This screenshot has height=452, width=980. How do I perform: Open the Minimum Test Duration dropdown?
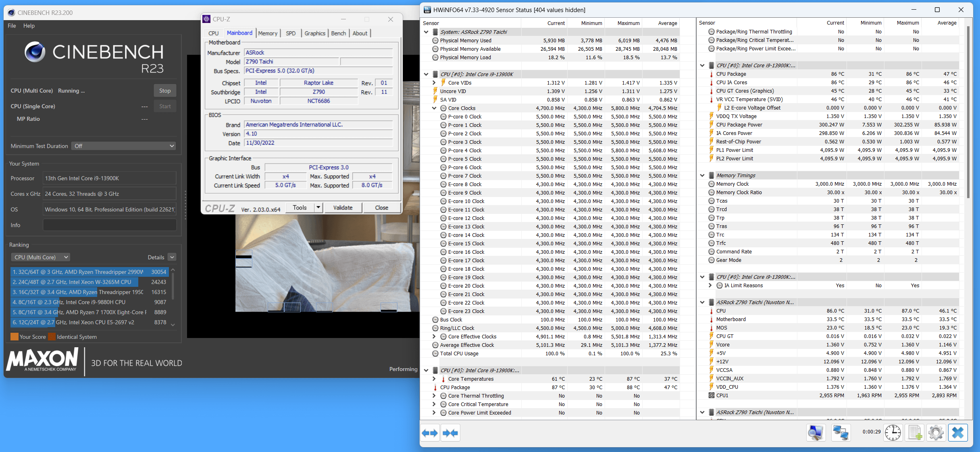pyautogui.click(x=124, y=146)
